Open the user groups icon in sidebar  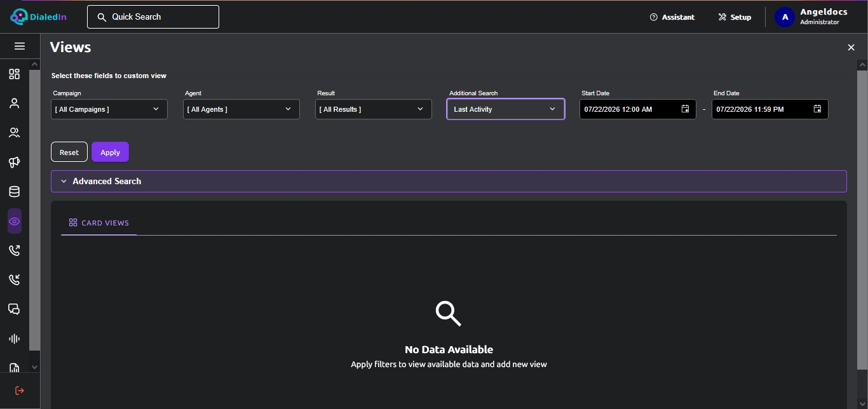coord(14,133)
